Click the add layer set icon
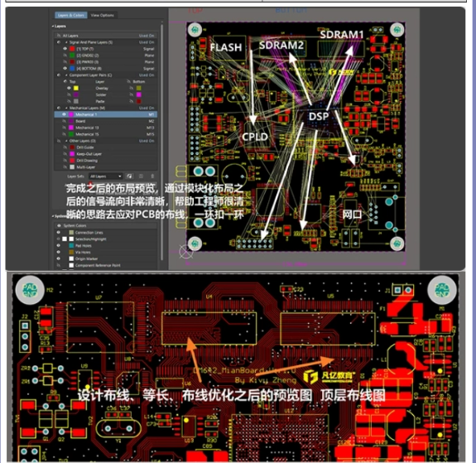476x463 pixels. pos(130,176)
